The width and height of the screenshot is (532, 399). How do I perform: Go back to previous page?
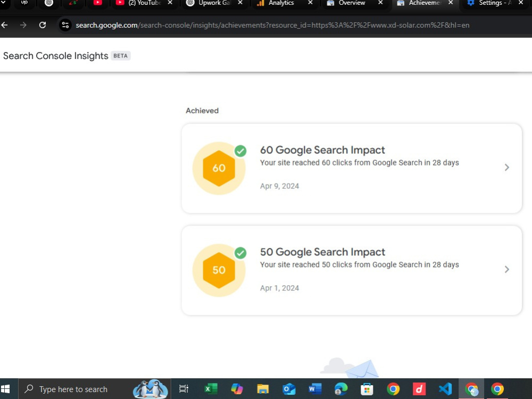(4, 25)
